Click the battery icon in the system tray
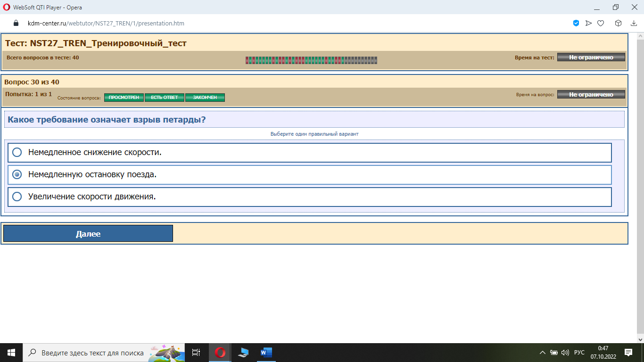 554,353
